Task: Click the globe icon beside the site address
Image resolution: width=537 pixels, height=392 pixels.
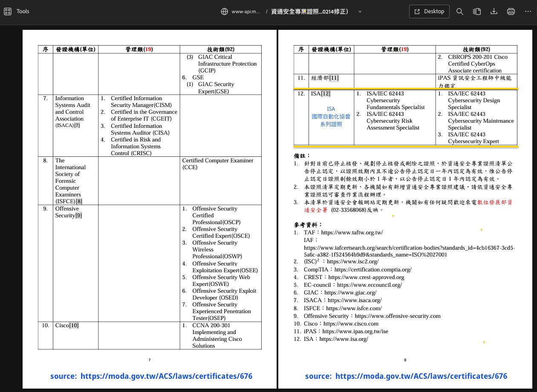Action: [224, 12]
